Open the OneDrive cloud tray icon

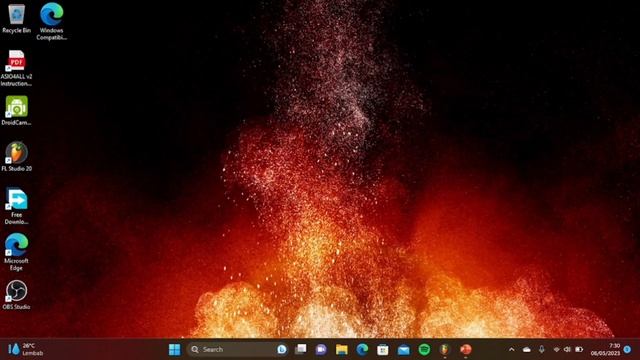point(527,349)
